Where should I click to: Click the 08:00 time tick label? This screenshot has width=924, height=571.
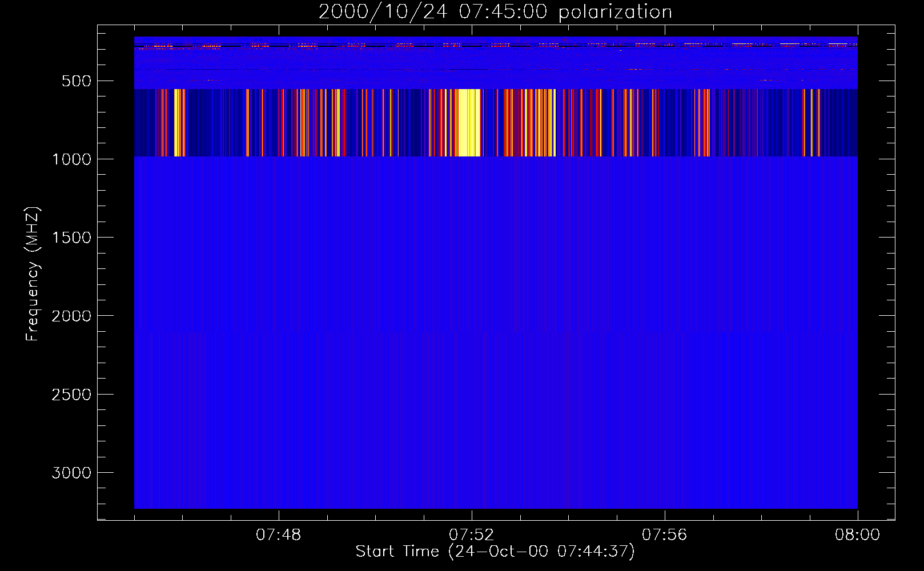point(857,535)
